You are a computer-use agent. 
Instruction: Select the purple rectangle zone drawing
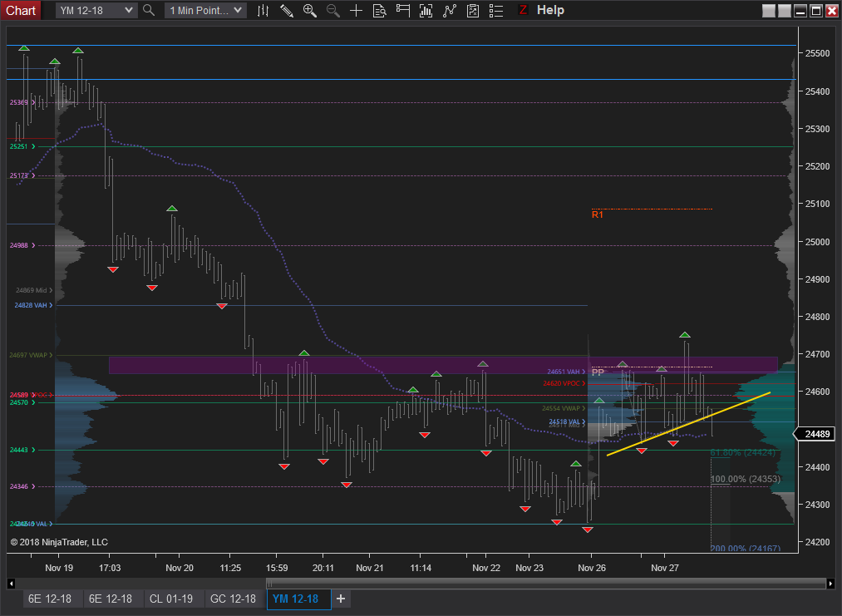point(443,365)
